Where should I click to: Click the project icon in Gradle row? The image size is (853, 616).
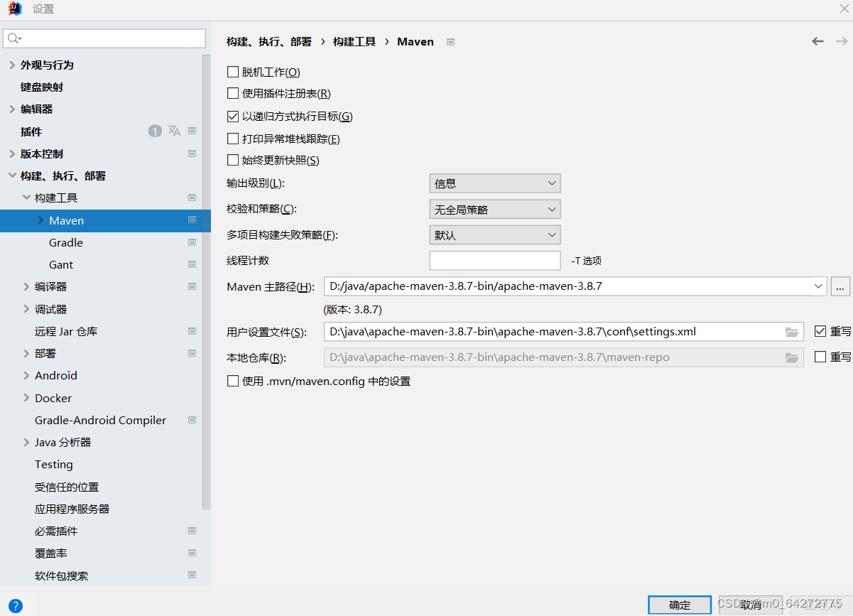192,242
